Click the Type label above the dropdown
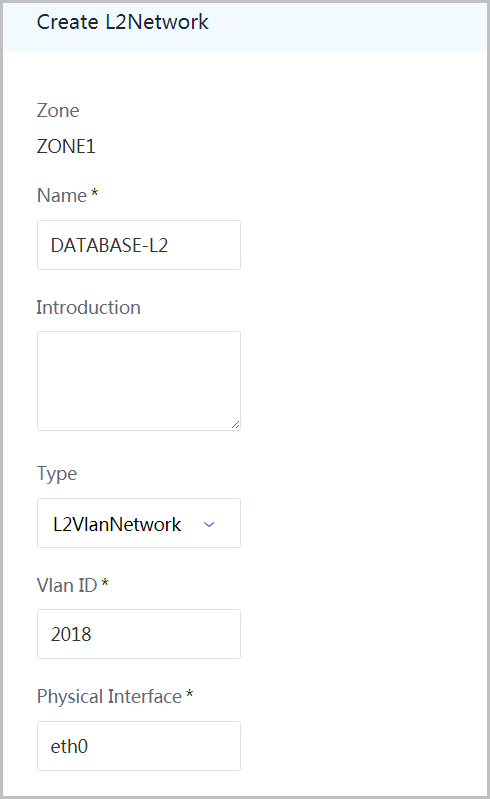490x799 pixels. [x=57, y=474]
